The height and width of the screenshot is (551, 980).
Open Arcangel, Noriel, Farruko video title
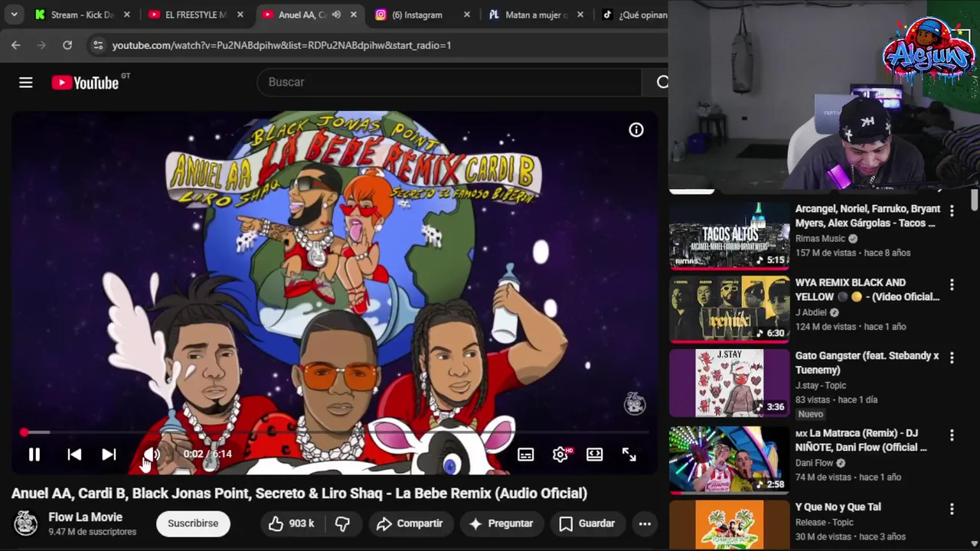867,216
